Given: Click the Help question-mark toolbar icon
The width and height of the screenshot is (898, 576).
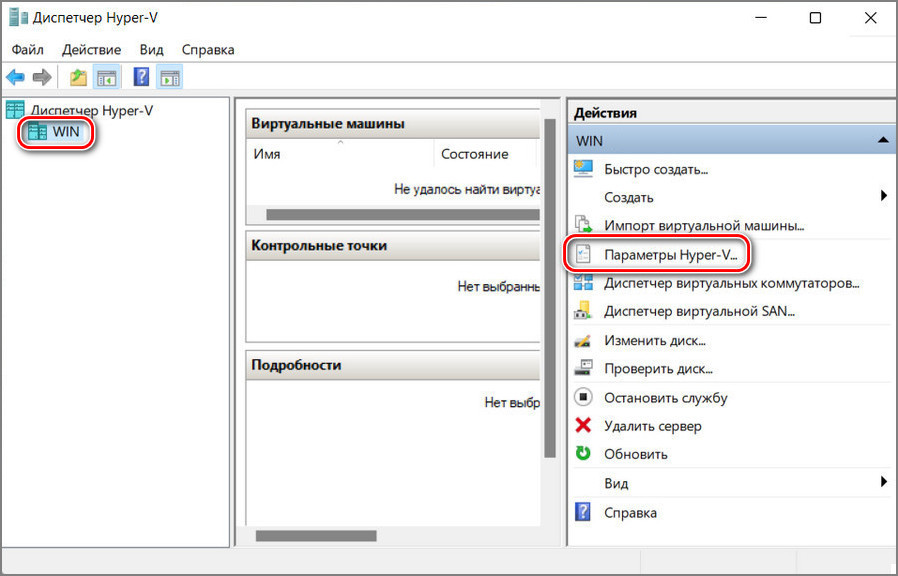Looking at the screenshot, I should click(x=141, y=77).
